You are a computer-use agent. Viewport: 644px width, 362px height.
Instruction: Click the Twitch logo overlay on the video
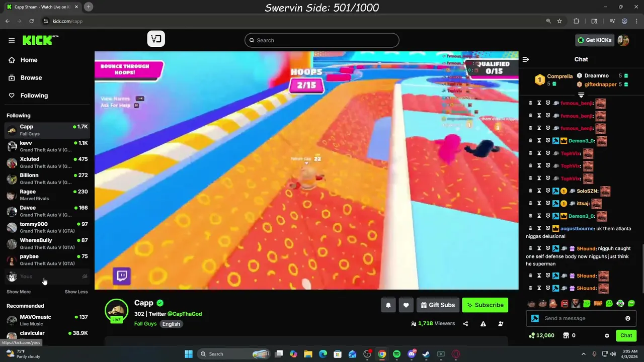click(x=122, y=276)
